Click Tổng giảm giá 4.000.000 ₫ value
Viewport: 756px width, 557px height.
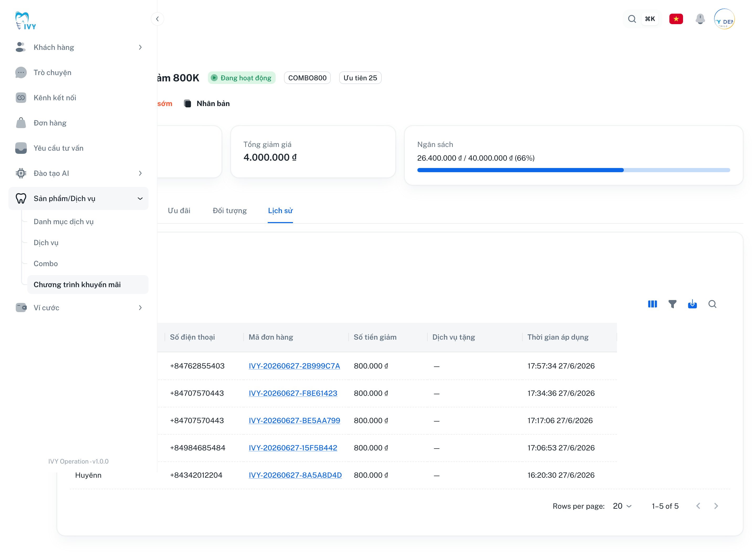pyautogui.click(x=270, y=157)
